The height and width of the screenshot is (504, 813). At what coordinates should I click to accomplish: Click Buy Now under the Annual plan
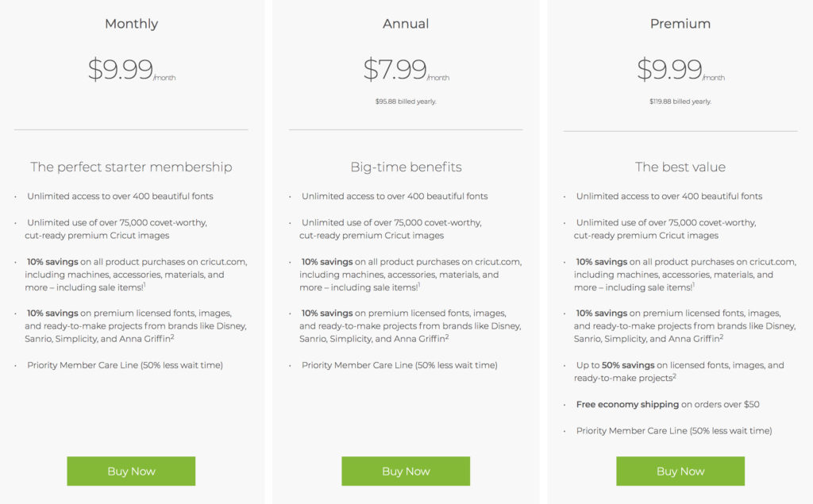coord(406,471)
